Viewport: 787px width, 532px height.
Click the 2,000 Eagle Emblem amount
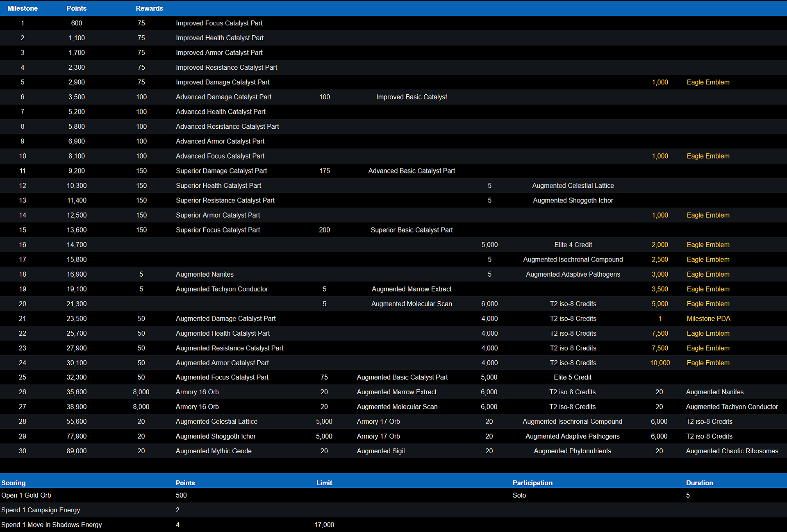click(x=660, y=245)
